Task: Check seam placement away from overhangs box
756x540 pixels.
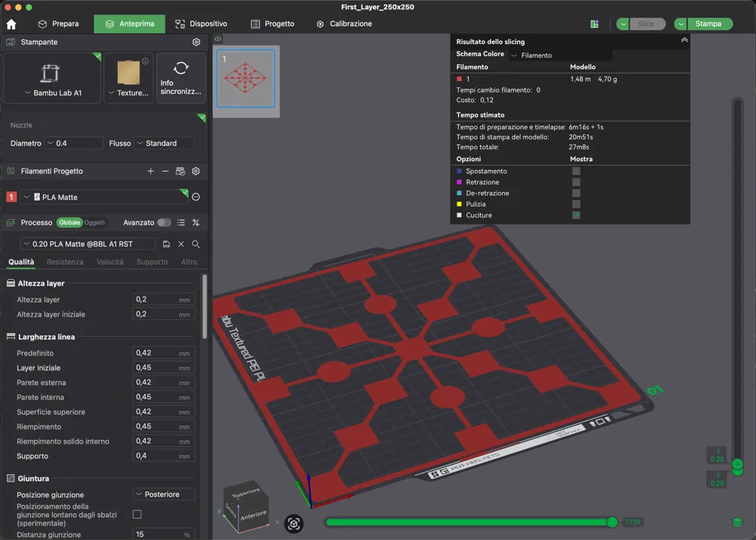Action: click(x=138, y=514)
